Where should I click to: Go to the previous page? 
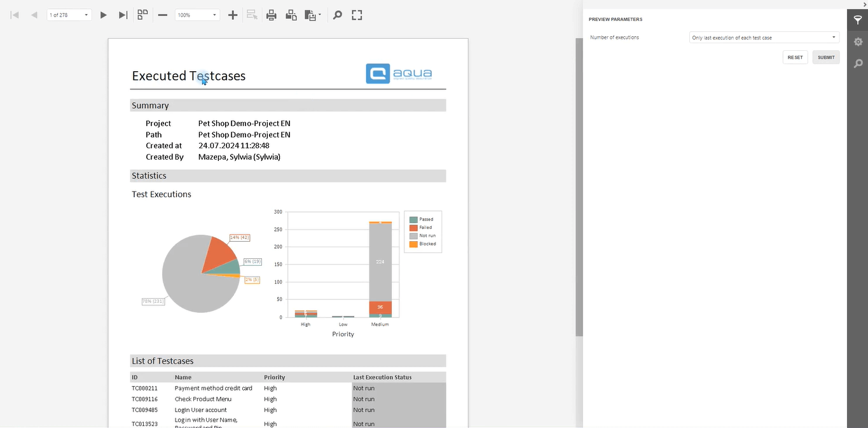pos(34,15)
